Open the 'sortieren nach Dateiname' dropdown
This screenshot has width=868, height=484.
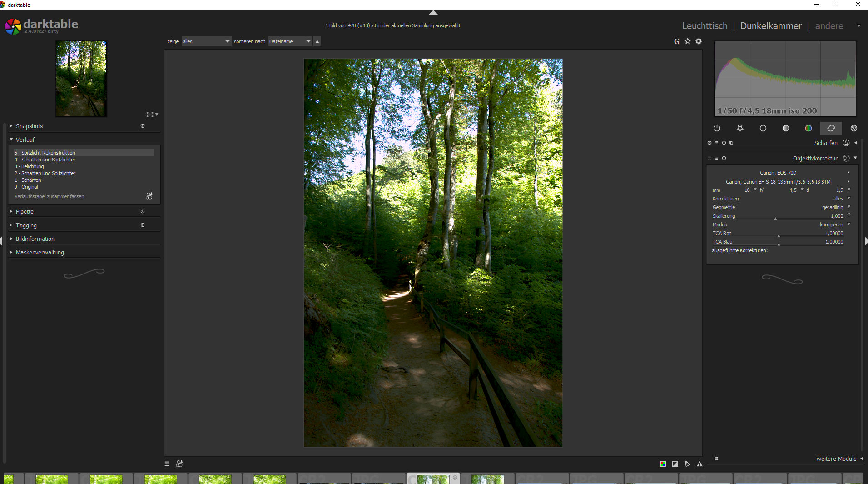[290, 41]
